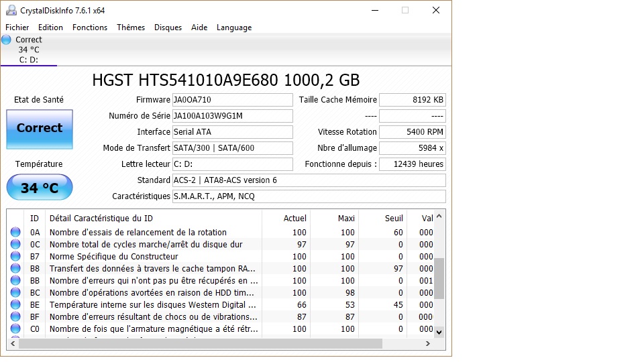
Task: Select row Transfert des données à travers le cache
Action: (x=221, y=268)
